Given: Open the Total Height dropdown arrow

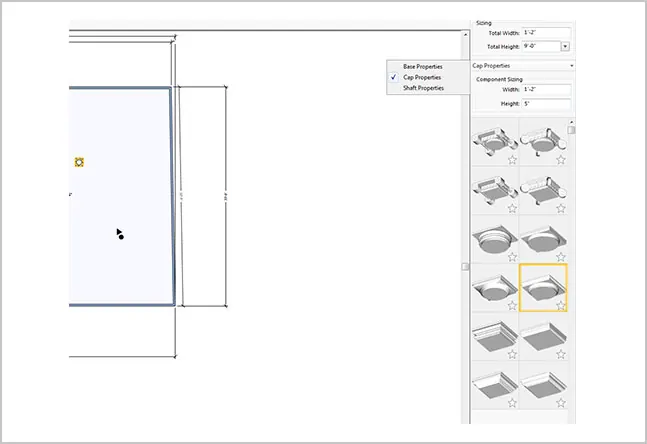Looking at the screenshot, I should point(565,47).
